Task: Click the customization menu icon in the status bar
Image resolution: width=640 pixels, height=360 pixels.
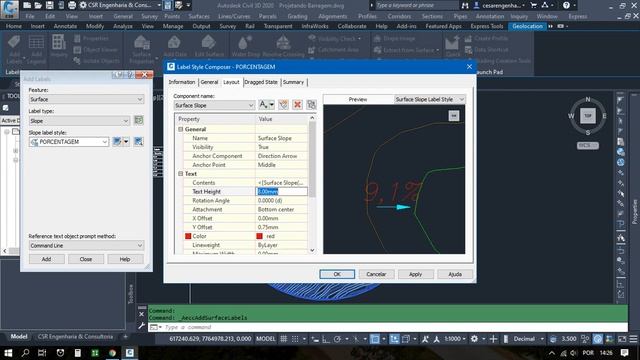Action: 633,339
